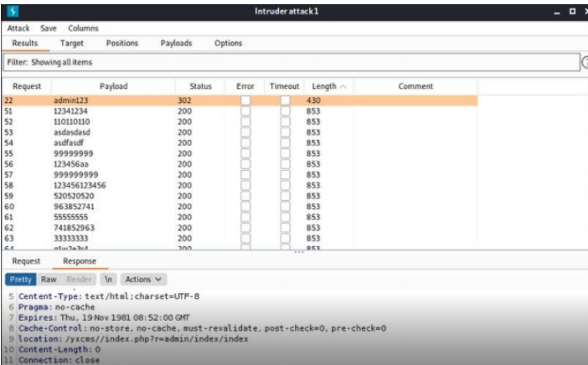Image resolution: width=588 pixels, height=365 pixels.
Task: Click the Comment column header
Action: (x=415, y=86)
